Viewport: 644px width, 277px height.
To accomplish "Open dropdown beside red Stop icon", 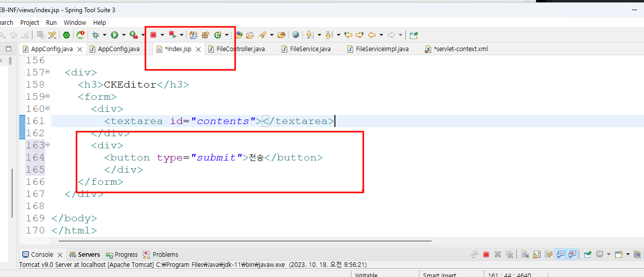I will tap(162, 35).
